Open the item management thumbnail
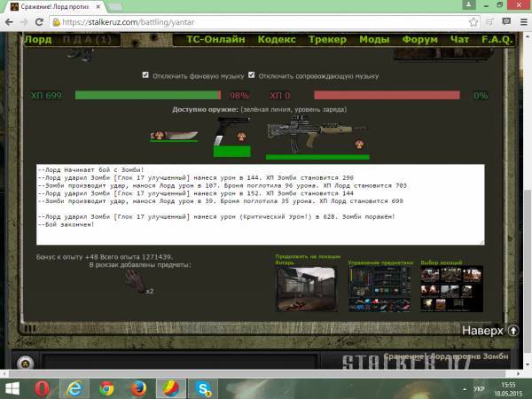Viewport: 532px width, 399px height. coord(379,288)
